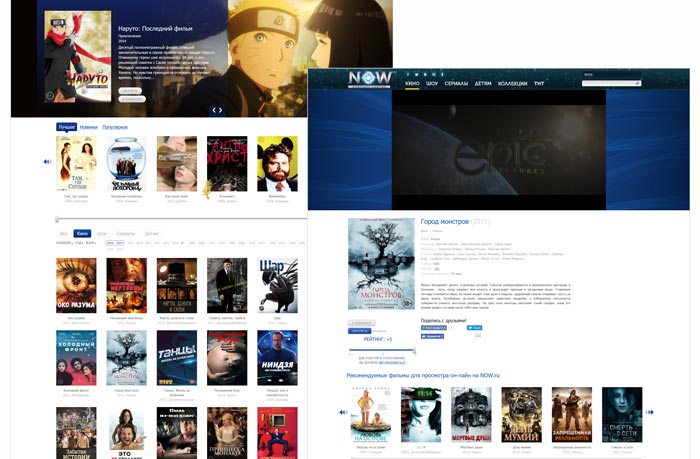Open the ТНТ tab in the NOW header
This screenshot has width=700, height=459.
[x=539, y=83]
